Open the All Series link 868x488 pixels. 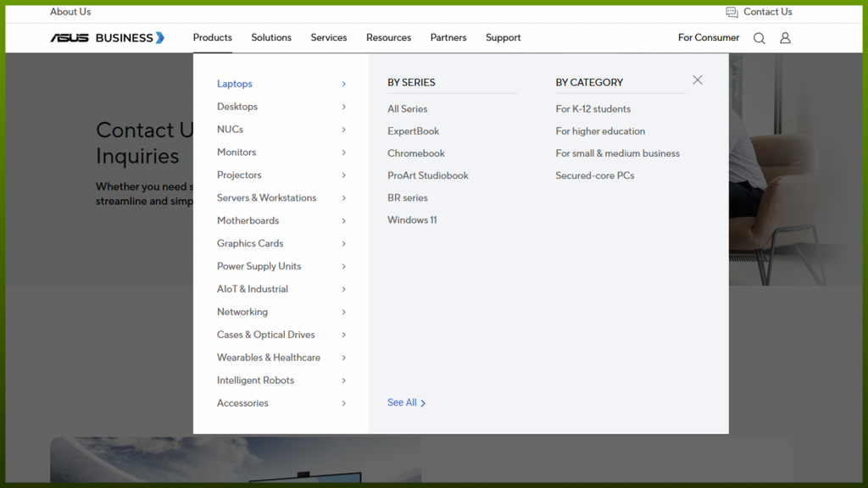pos(408,109)
